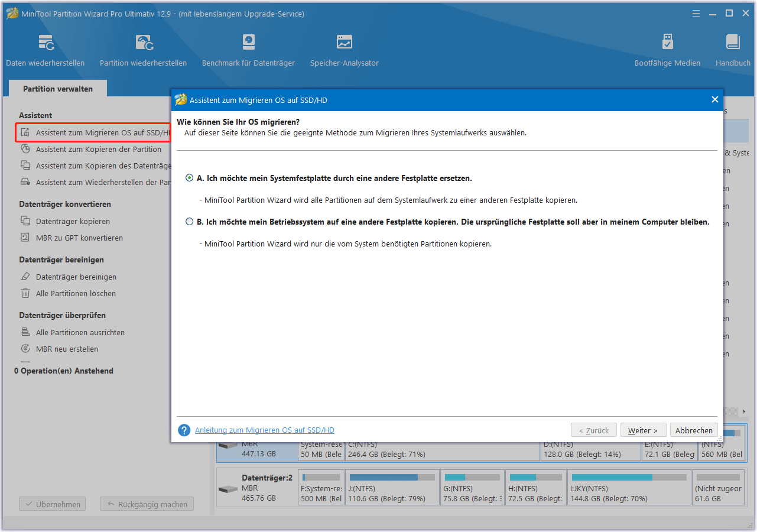Screen dimensions: 757x532
Task: Select the F:System-res partition block
Action: 321,488
